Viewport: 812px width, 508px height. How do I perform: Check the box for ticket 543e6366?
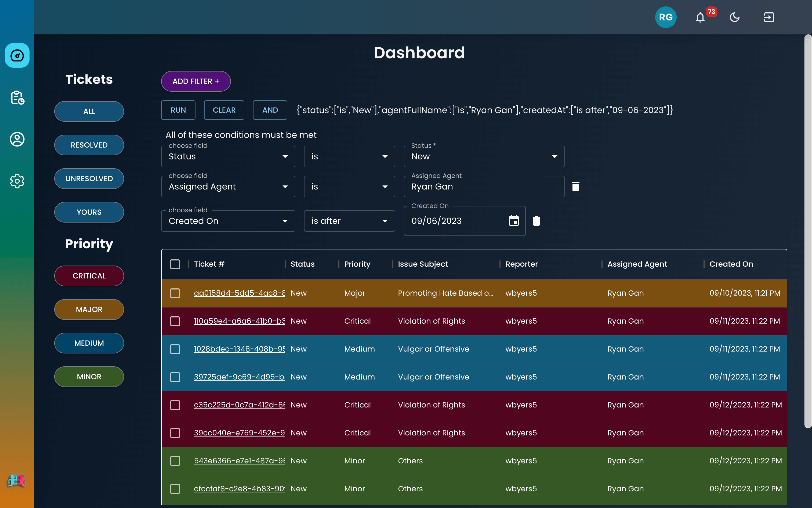[175, 461]
